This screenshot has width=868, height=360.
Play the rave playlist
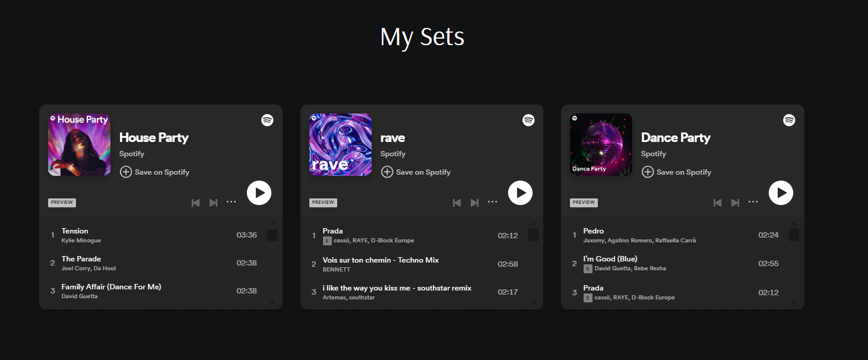point(520,193)
